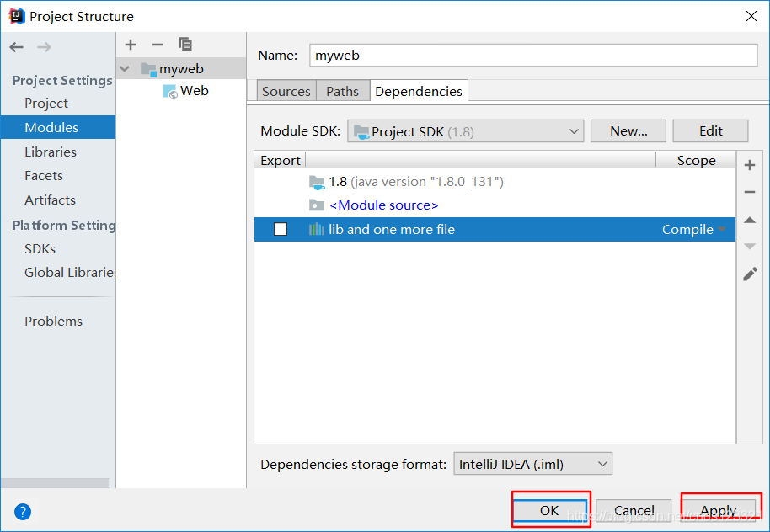Open Dependencies storage format dropdown

point(532,464)
